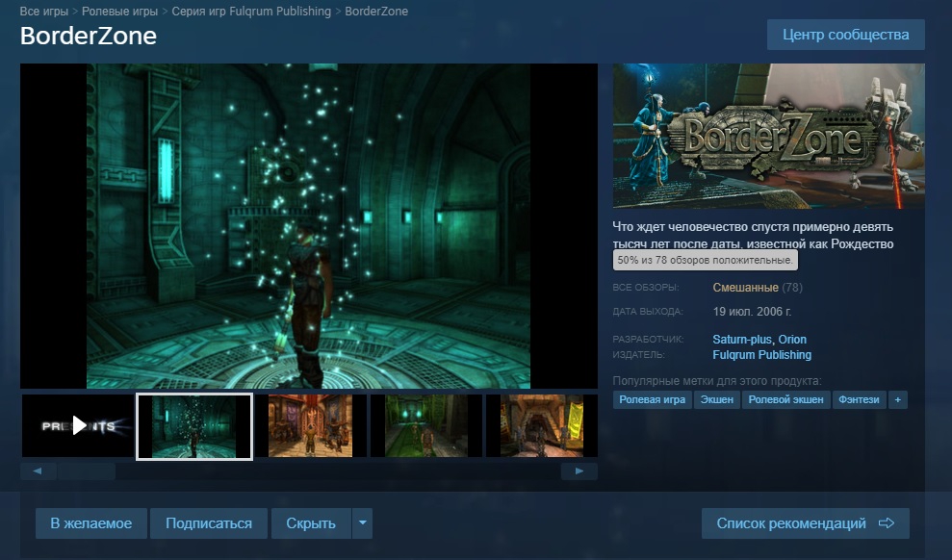Expand the dropdown arrow next to 'Скрыть'
Screen dimensions: 952x560
pos(363,523)
